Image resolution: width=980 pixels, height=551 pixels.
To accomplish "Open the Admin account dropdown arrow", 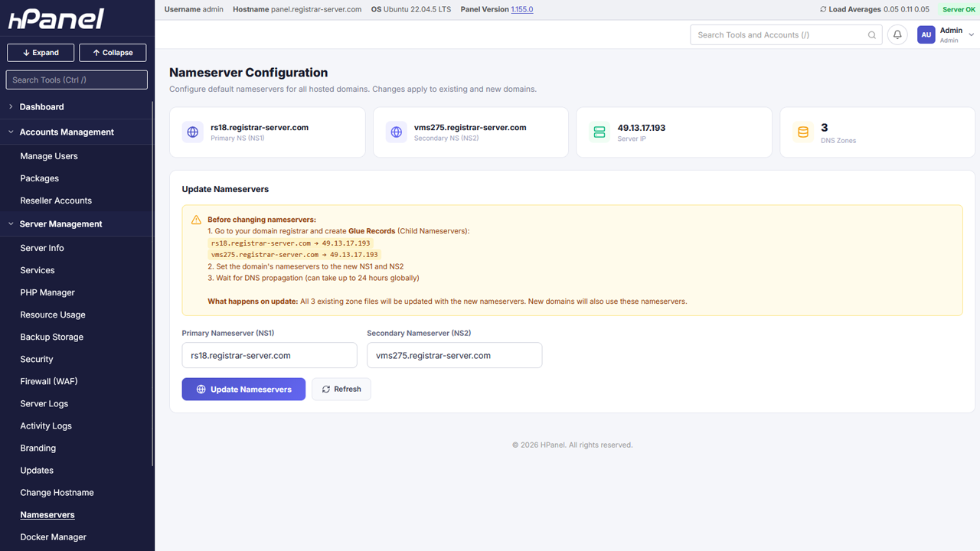I will coord(972,34).
